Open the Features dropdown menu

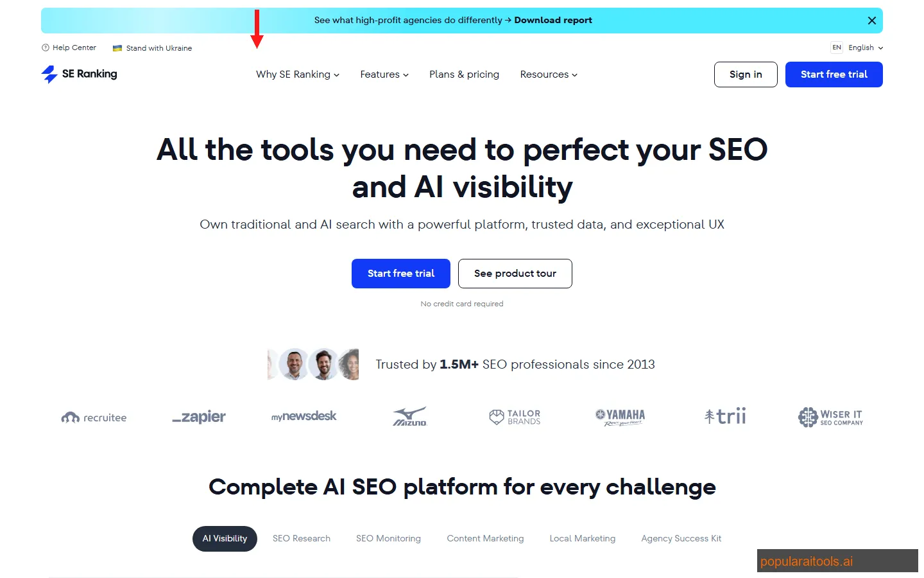384,74
